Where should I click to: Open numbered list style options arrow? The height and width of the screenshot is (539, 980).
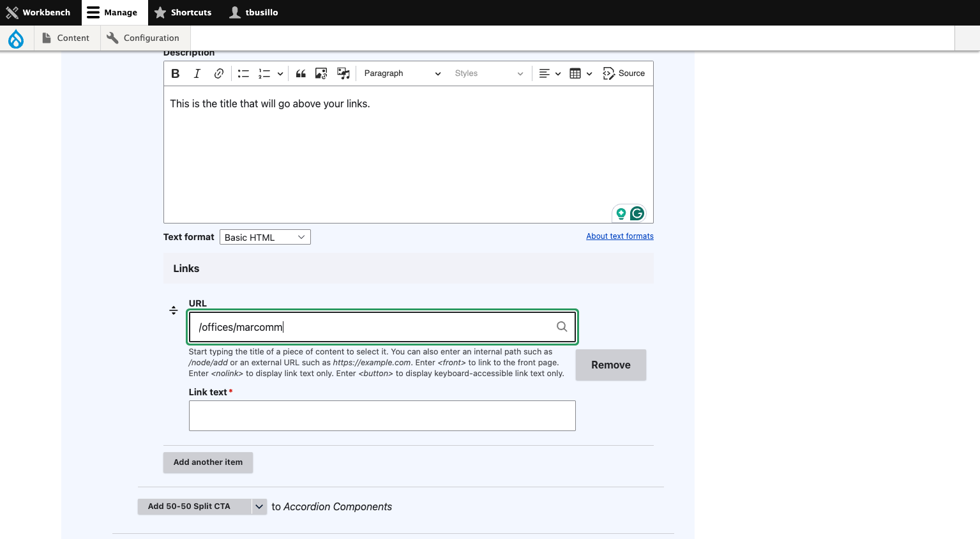tap(280, 73)
